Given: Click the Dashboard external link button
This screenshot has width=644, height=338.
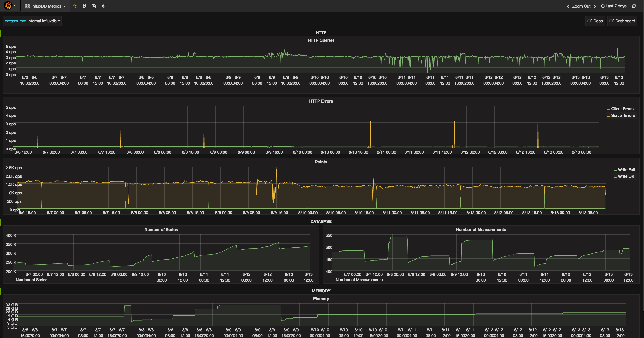Looking at the screenshot, I should 622,21.
